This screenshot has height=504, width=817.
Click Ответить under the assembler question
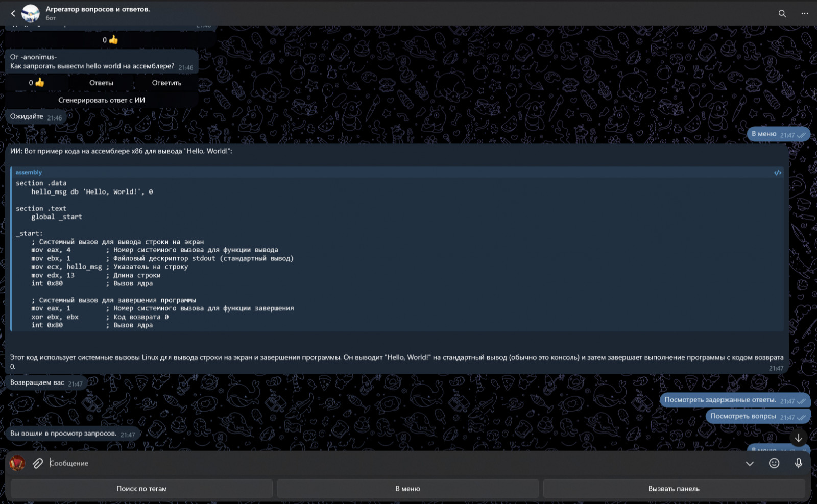pyautogui.click(x=166, y=83)
